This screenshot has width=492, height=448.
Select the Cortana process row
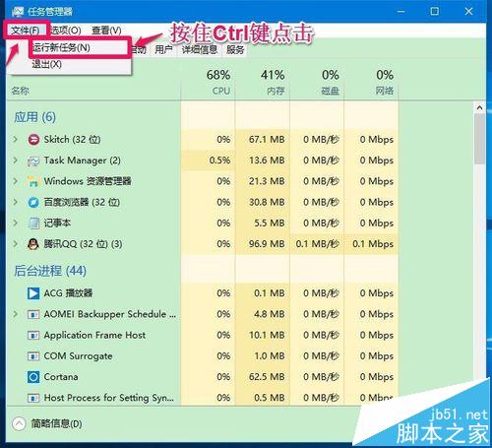click(203, 377)
